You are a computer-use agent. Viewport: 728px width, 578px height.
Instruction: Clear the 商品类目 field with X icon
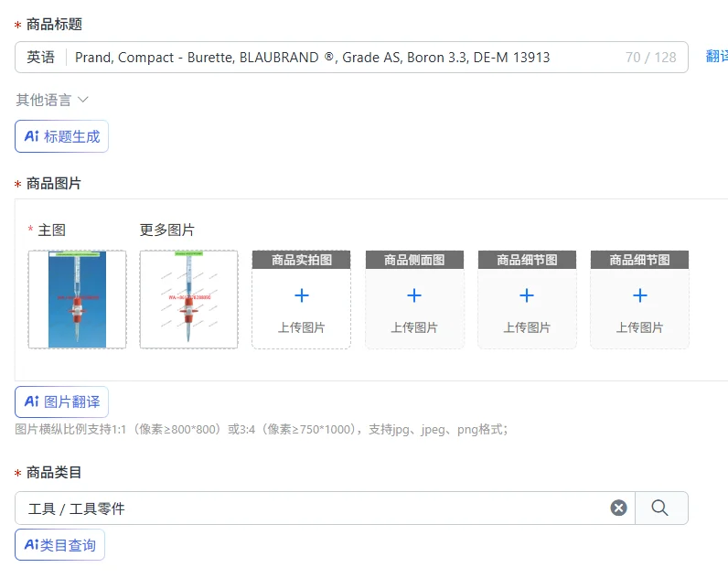(x=618, y=508)
